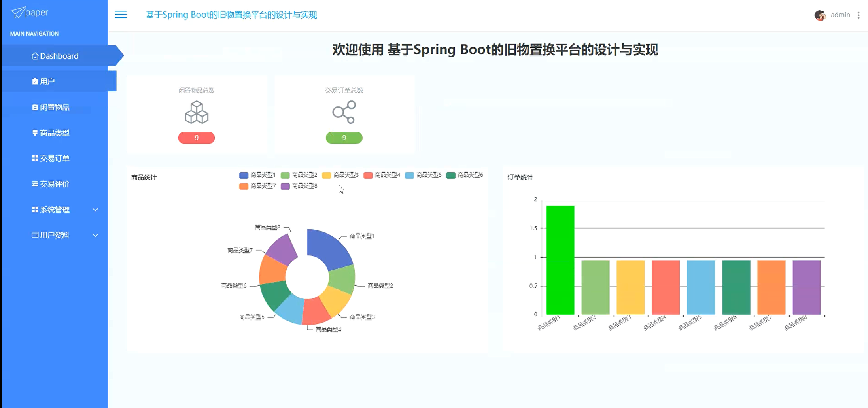Viewport: 868px width, 408px height.
Task: Click the green 9 badge for orders
Action: coord(344,138)
